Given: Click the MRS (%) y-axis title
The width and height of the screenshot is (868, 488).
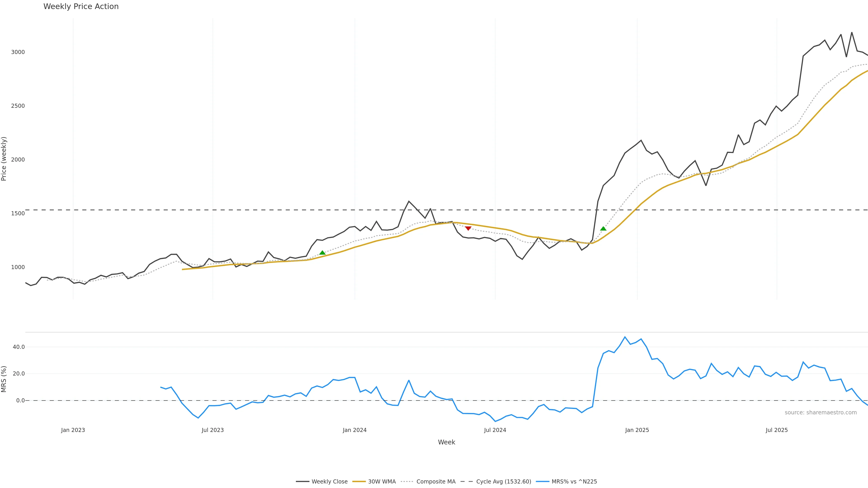Looking at the screenshot, I should point(4,379).
